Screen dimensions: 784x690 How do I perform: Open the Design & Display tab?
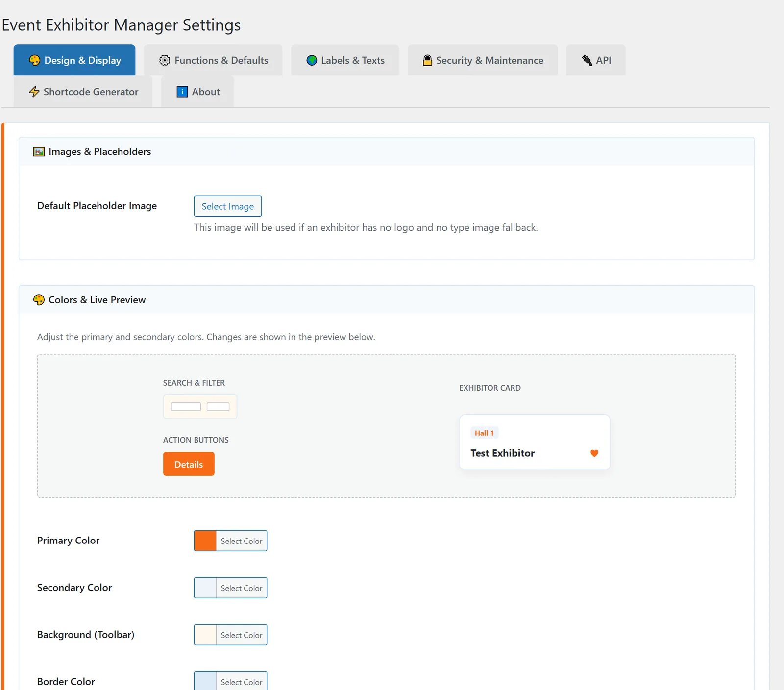[x=74, y=60]
